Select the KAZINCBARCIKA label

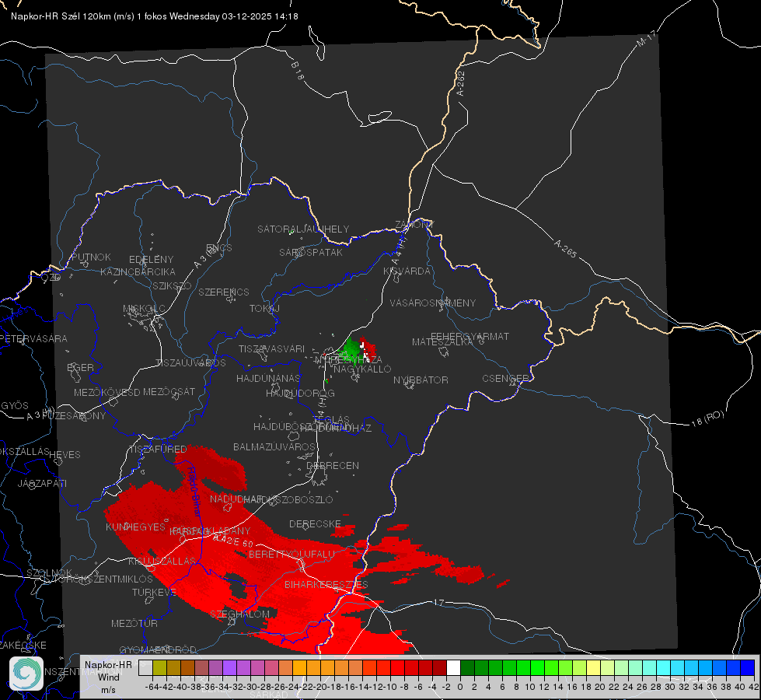point(138,271)
